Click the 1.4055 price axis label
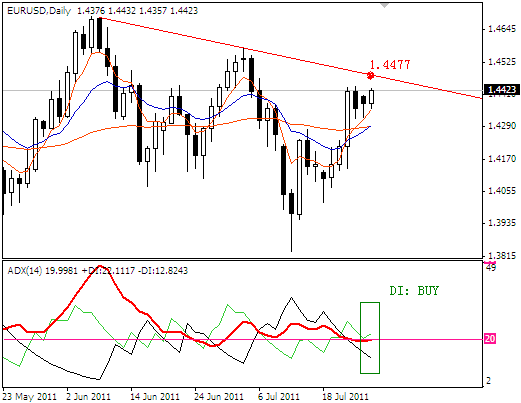Screen dimensions: 521x403 point(502,191)
